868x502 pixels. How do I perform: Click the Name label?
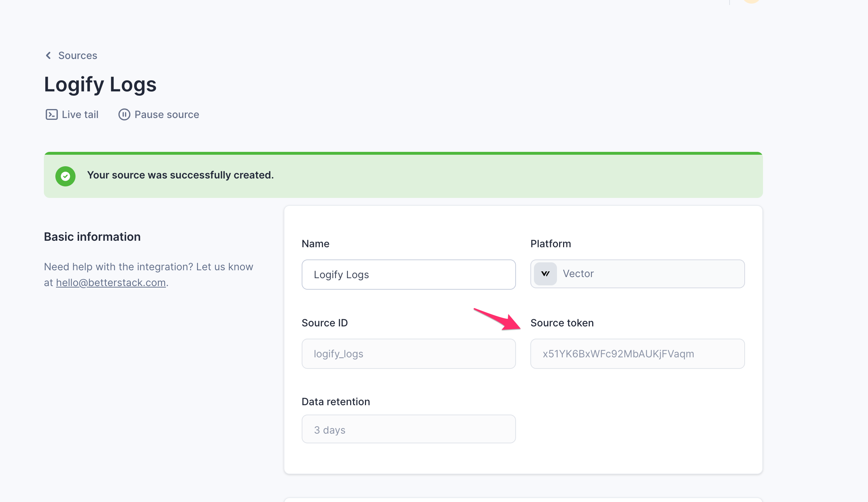315,244
